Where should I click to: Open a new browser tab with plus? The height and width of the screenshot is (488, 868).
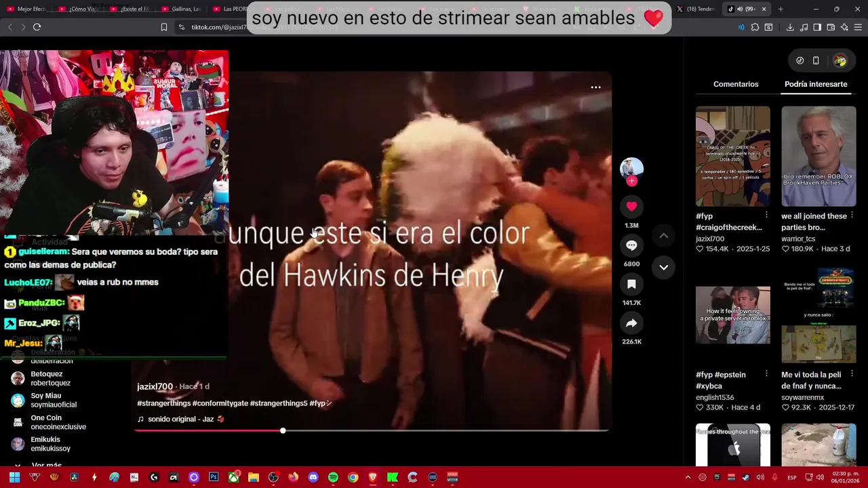point(781,9)
